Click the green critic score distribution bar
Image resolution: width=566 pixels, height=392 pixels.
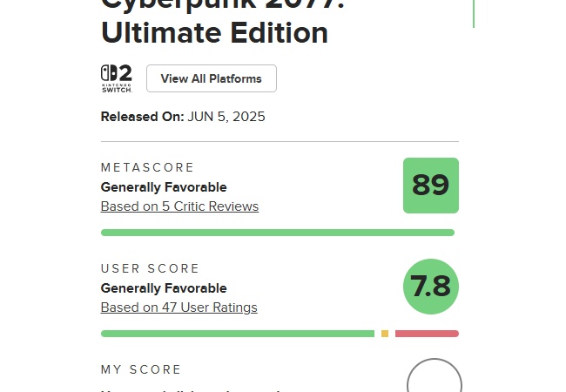(277, 233)
